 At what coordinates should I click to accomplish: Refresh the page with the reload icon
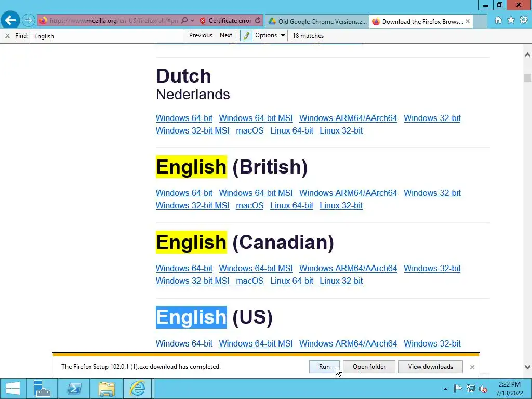258,21
